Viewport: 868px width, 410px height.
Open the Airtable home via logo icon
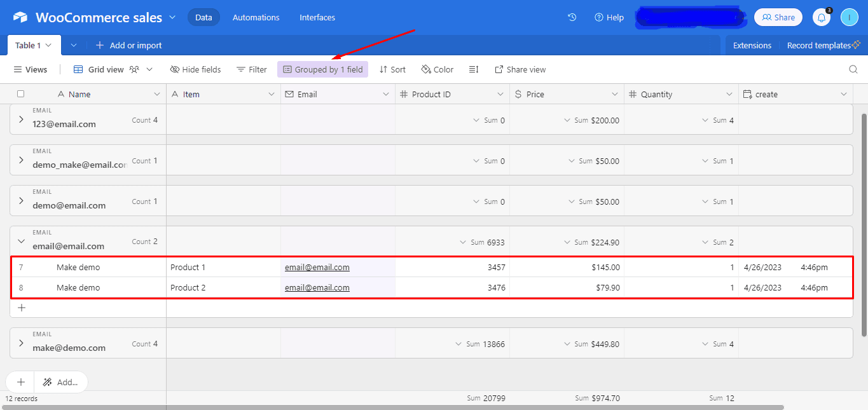click(x=20, y=17)
